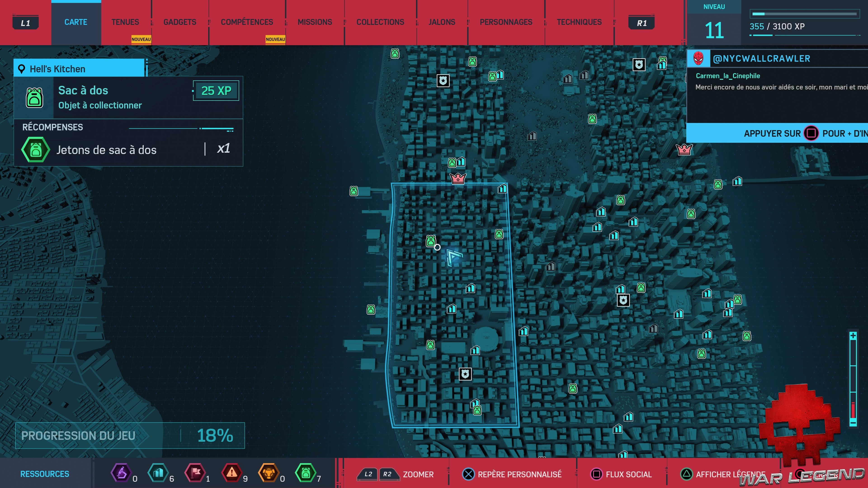Select the pink base token flag icon
The height and width of the screenshot is (488, 868).
pos(195,473)
